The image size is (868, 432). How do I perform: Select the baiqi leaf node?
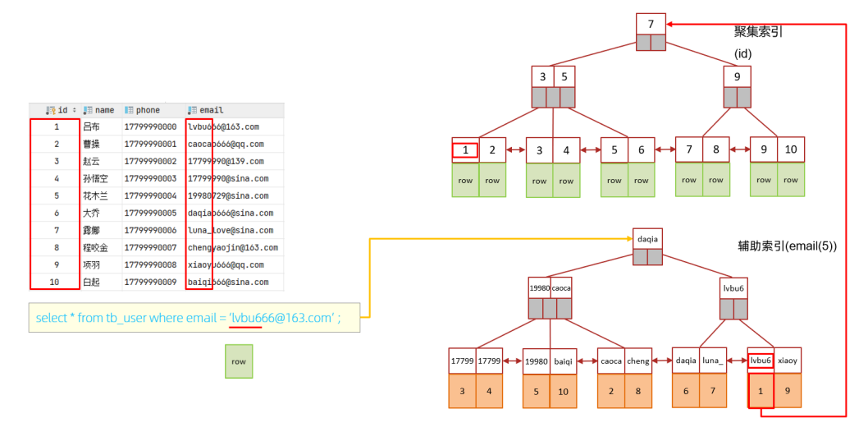point(564,361)
